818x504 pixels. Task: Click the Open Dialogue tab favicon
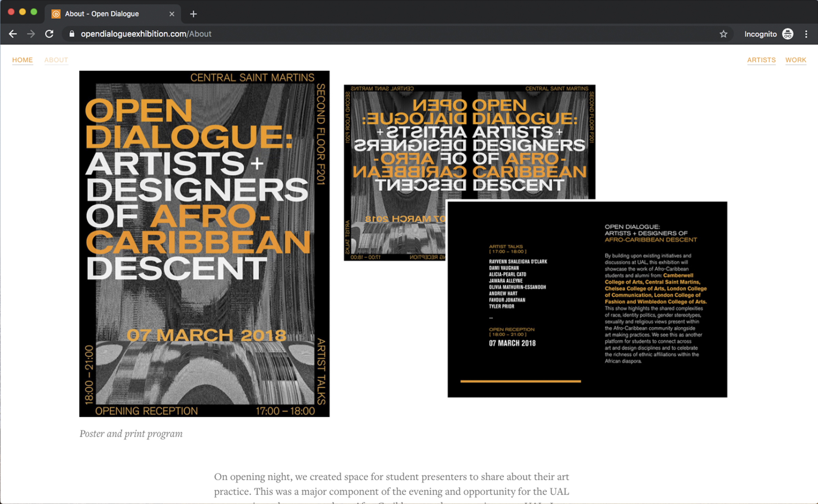(x=56, y=14)
